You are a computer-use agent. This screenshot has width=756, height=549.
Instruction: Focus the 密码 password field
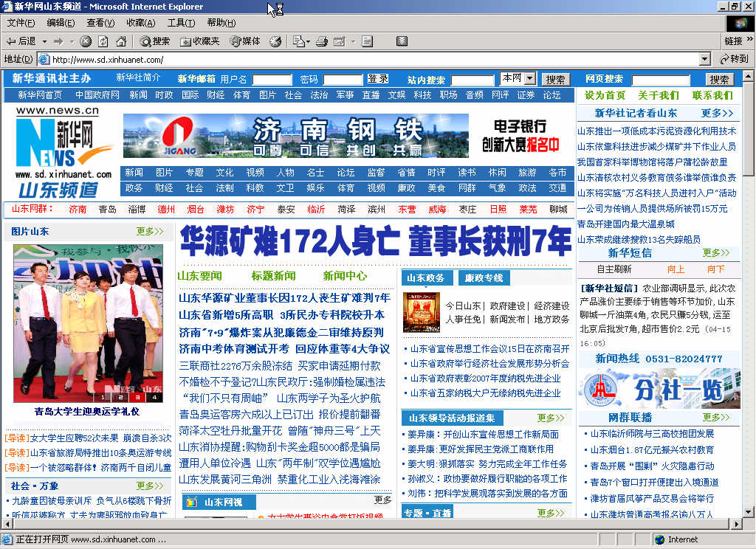pyautogui.click(x=343, y=80)
